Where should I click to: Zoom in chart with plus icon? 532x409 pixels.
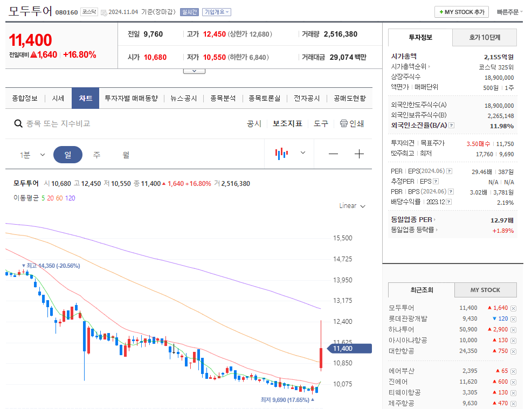point(359,154)
